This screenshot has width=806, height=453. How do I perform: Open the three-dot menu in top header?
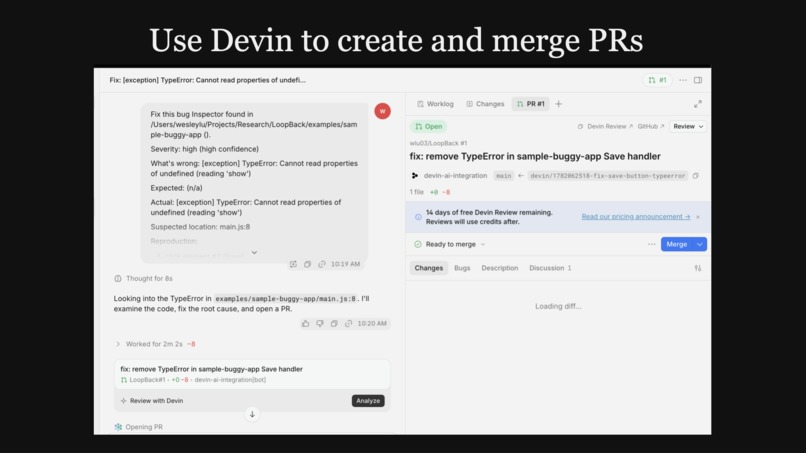[683, 80]
